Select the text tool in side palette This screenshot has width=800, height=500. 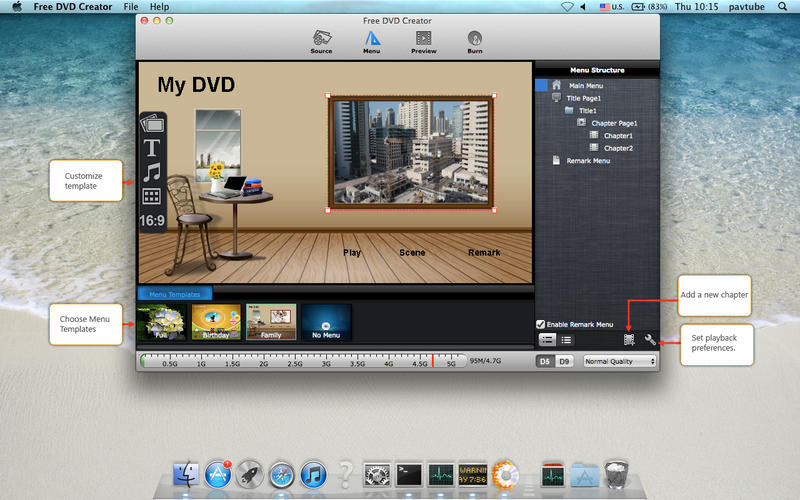click(152, 148)
